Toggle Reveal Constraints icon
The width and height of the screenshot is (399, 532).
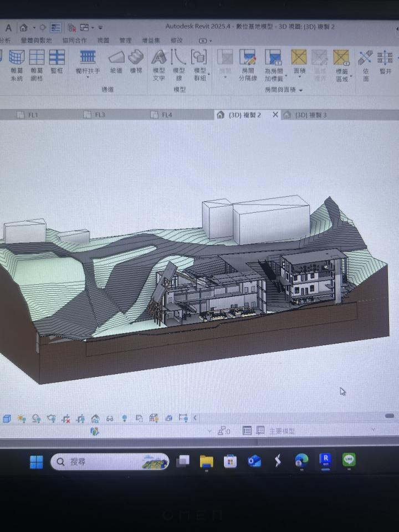tap(183, 418)
